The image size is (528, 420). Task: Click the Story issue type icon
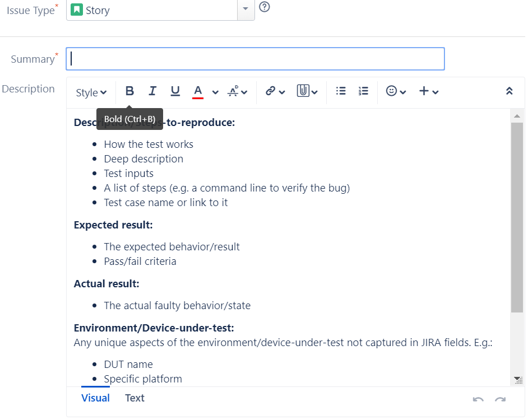pos(76,10)
